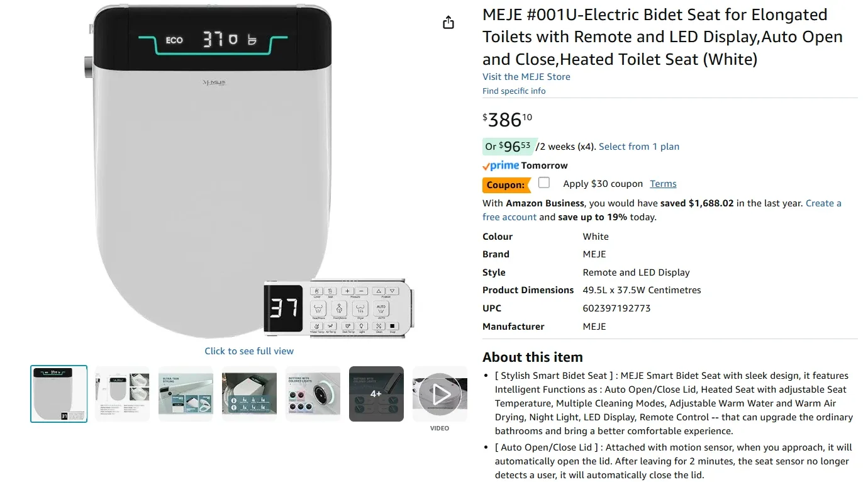Click the Find specific info link
868x482 pixels.
pos(514,90)
